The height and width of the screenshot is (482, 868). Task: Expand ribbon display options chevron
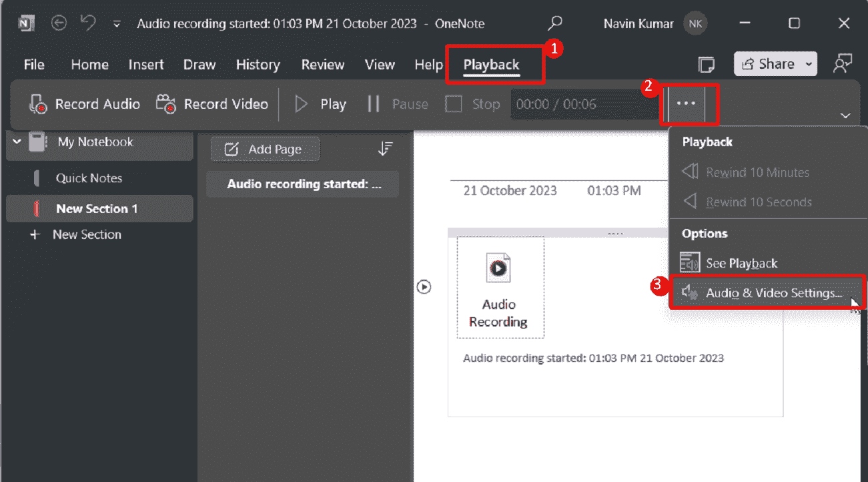click(845, 115)
